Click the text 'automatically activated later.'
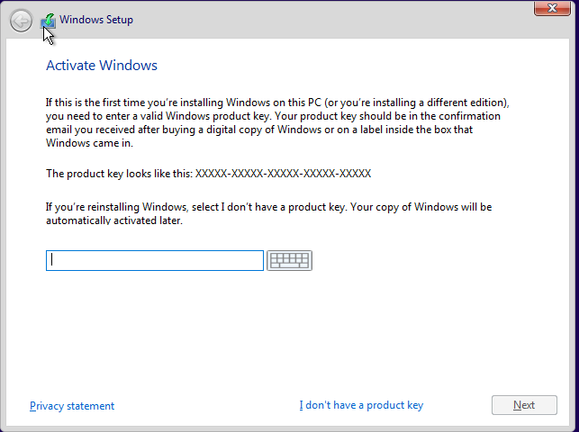579x432 pixels. point(114,220)
